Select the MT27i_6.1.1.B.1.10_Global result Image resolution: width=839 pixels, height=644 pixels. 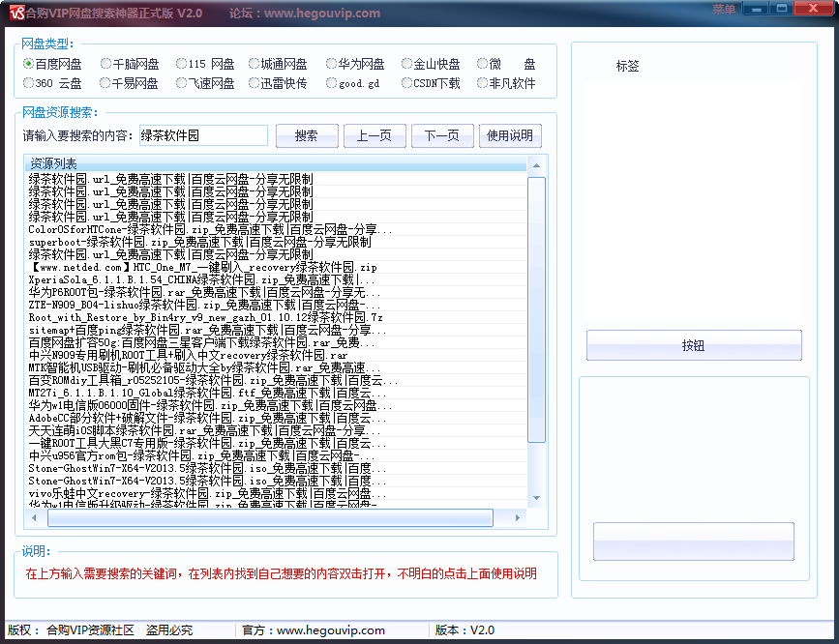(276, 394)
